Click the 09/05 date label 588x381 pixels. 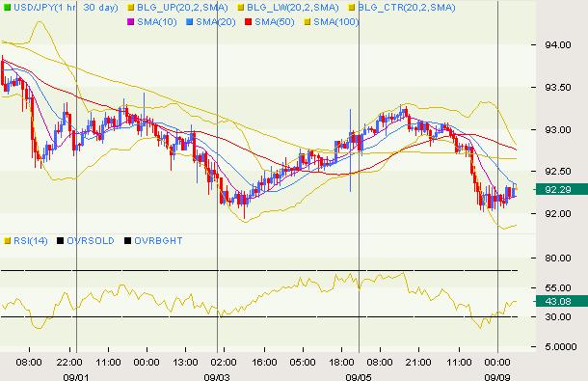tap(359, 377)
